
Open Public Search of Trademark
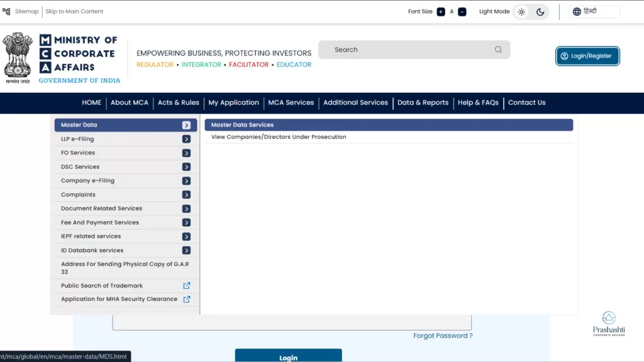(102, 286)
